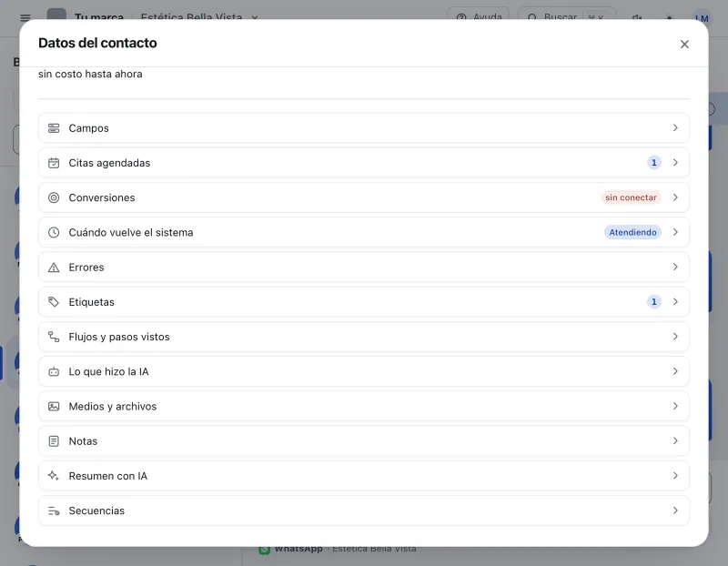Click the robot icon for Lo que hizo la IA
Viewport: 728px width, 566px height.
[54, 372]
